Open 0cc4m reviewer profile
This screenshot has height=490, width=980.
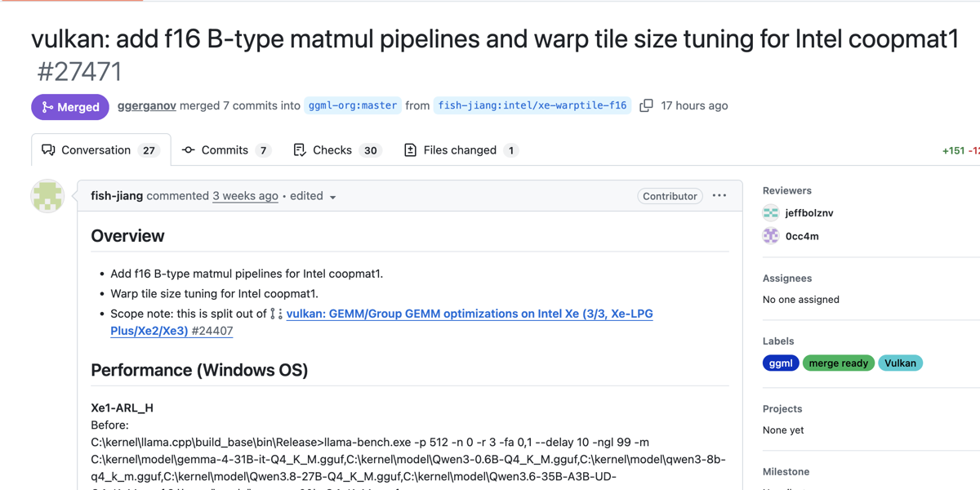point(802,236)
